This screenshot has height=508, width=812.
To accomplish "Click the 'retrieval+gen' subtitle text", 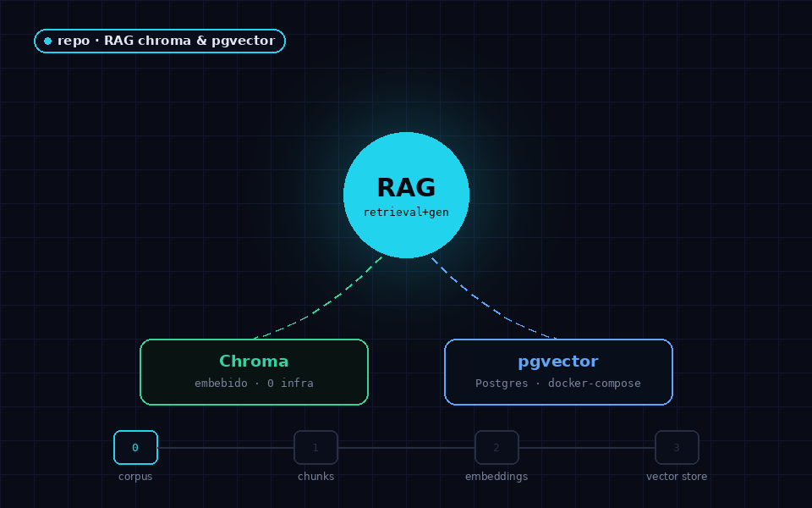I will (x=406, y=212).
